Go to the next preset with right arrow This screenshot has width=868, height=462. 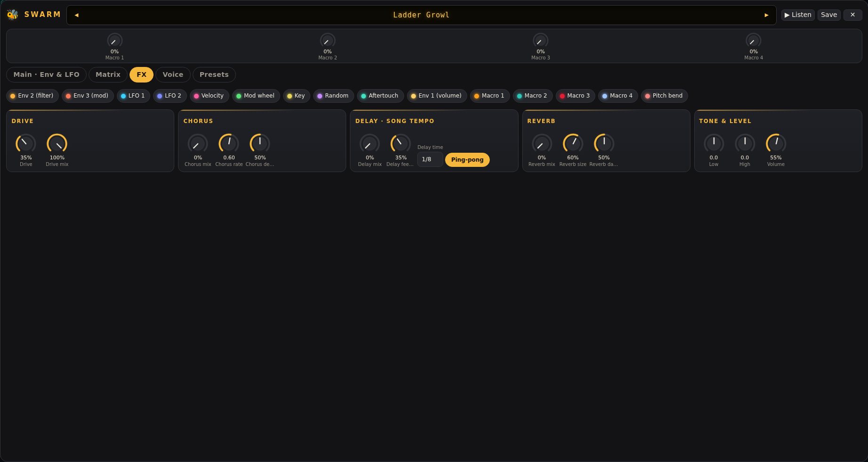pos(766,15)
